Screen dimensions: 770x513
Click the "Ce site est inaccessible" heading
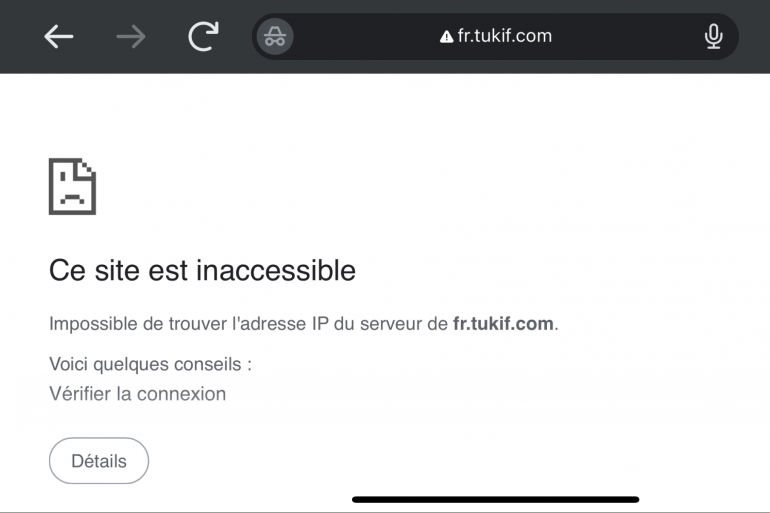pos(202,270)
